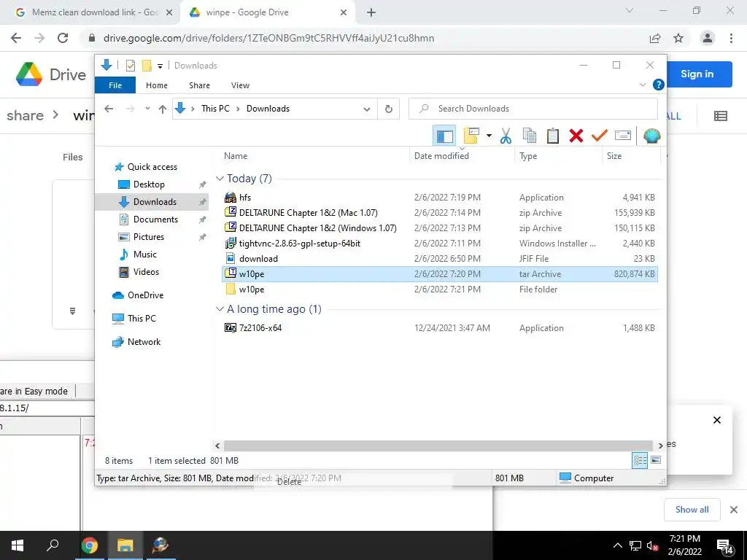Open Windows Start menu

[18, 545]
